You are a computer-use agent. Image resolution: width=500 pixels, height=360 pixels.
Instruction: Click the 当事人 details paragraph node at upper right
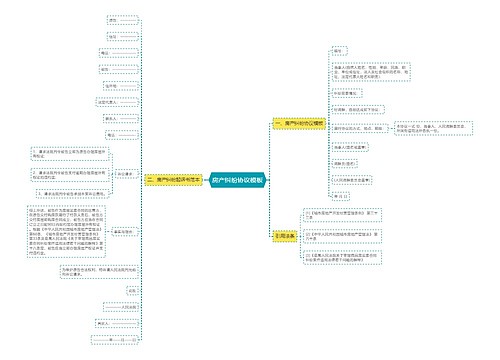(371, 72)
